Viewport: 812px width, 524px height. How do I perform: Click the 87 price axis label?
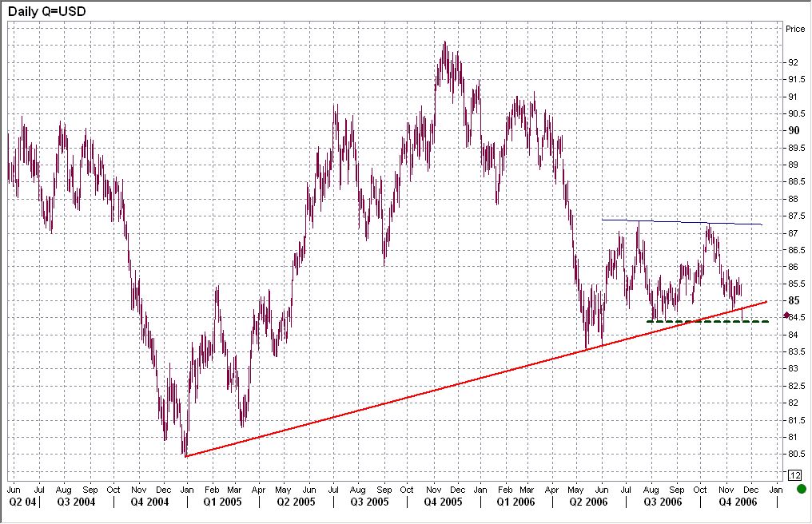(793, 233)
